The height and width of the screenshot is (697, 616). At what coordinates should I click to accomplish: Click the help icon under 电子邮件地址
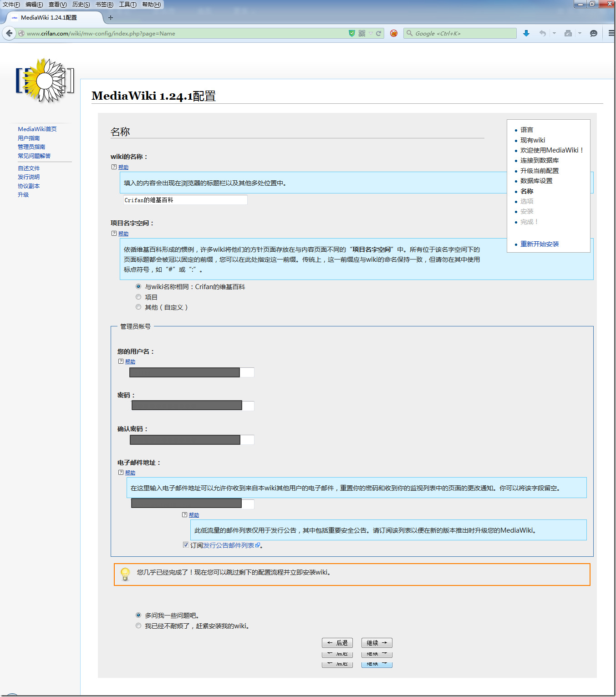[x=121, y=473]
